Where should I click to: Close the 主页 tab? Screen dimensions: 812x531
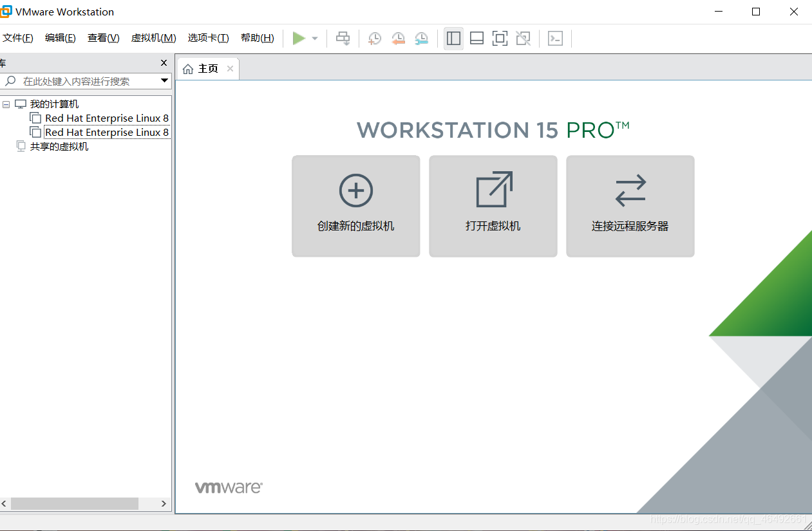click(x=230, y=69)
